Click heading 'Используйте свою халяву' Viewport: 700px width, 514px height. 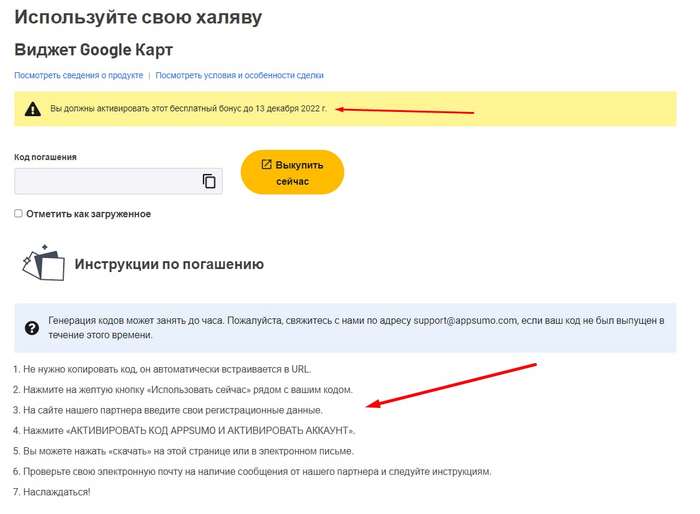138,17
